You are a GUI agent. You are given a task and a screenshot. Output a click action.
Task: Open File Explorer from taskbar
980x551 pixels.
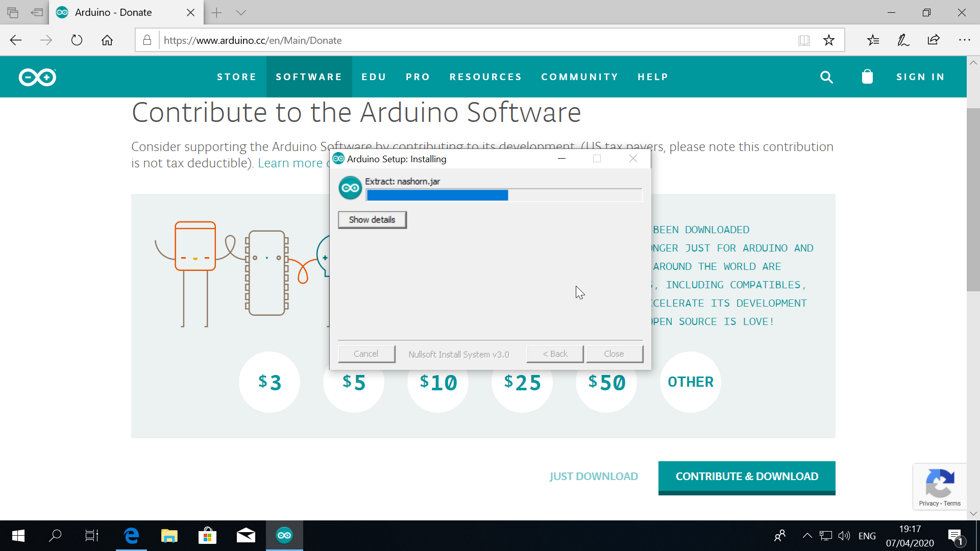pos(169,536)
